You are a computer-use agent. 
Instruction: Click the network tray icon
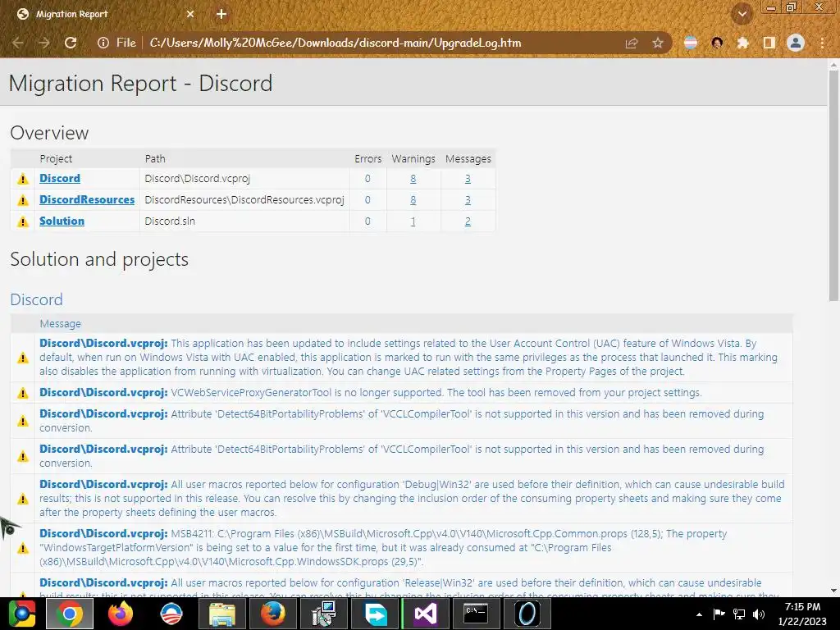739,614
